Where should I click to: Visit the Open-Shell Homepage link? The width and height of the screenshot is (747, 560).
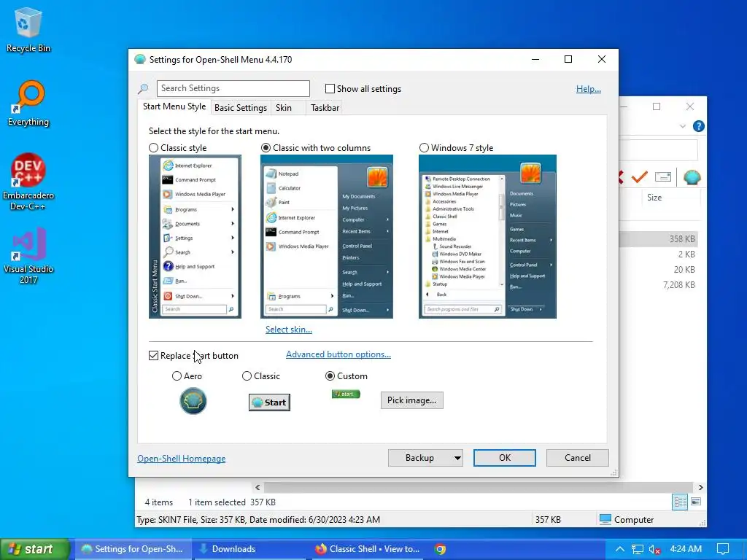[182, 459]
